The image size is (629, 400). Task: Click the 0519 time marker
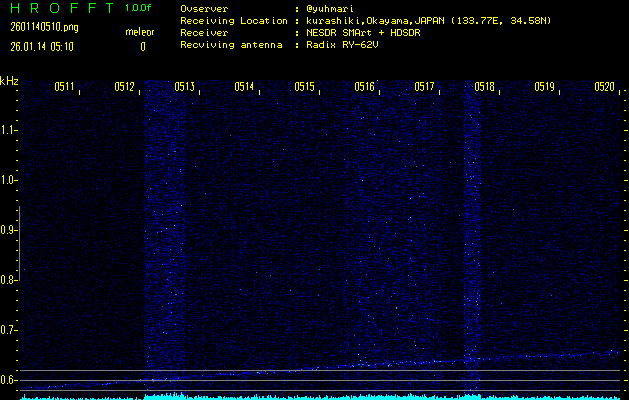point(544,87)
